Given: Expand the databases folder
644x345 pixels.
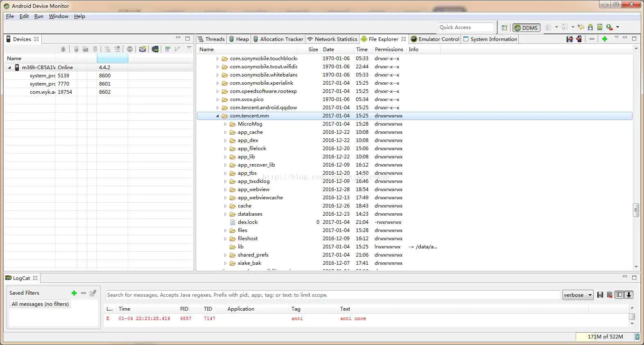Looking at the screenshot, I should (225, 214).
